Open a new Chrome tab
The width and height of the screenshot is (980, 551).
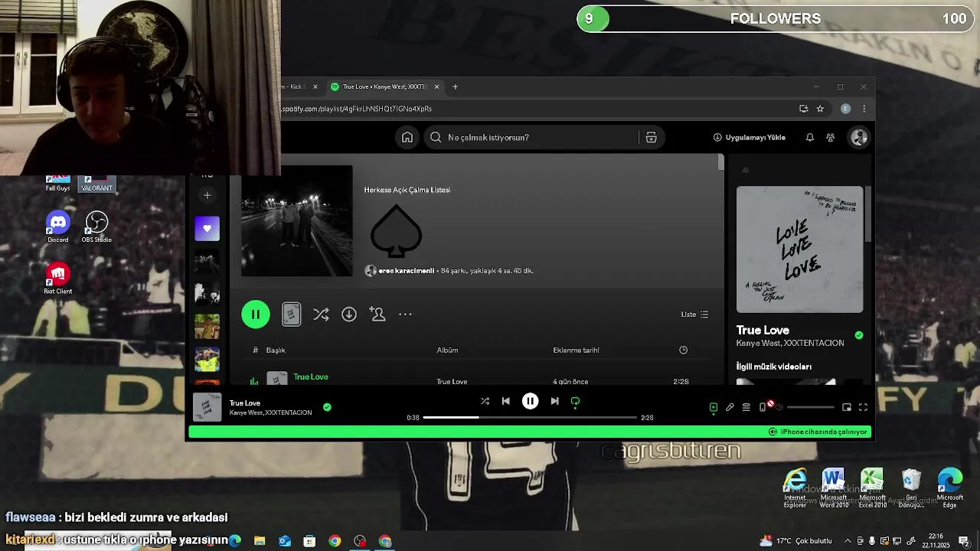[x=455, y=86]
